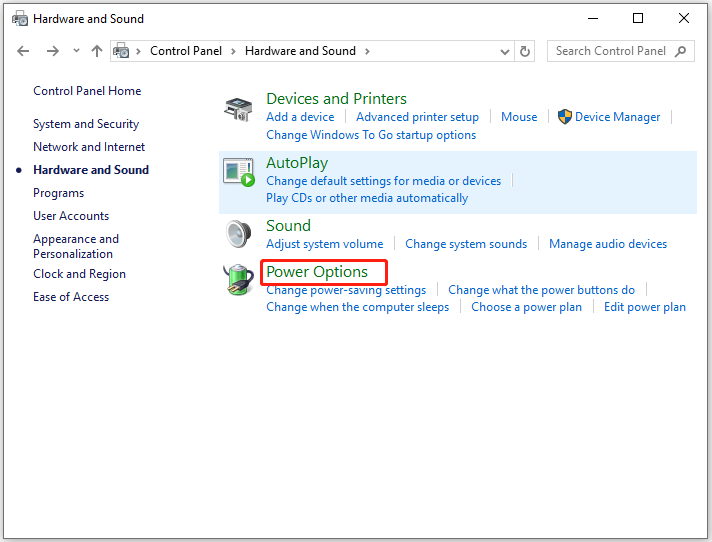
Task: Open the Power Options heading
Action: pyautogui.click(x=317, y=272)
